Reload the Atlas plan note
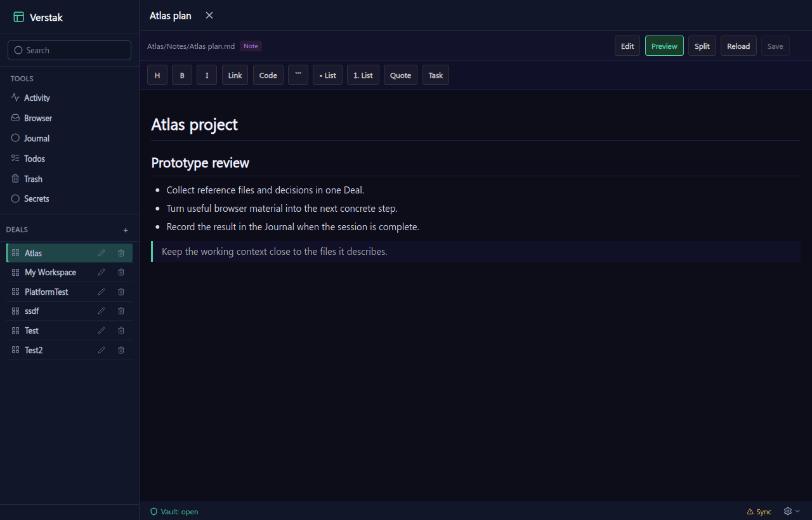This screenshot has height=520, width=812. pos(738,46)
